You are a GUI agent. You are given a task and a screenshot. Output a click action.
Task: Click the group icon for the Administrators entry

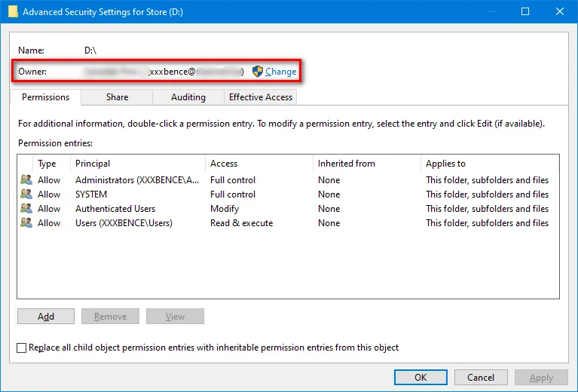26,180
